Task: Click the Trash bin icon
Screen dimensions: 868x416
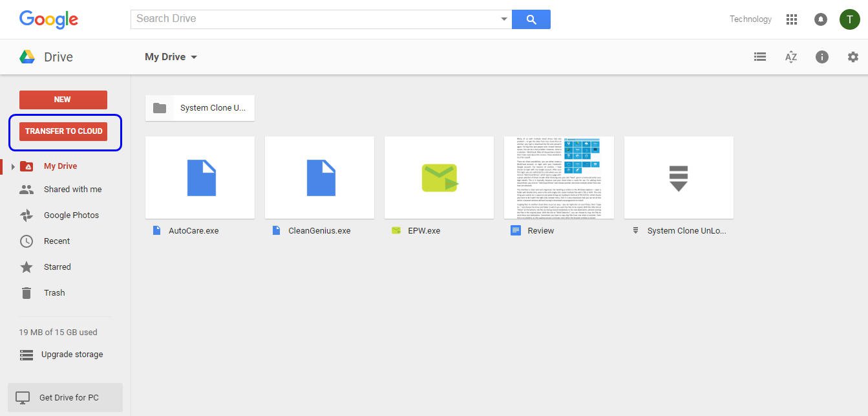Action: (x=26, y=293)
